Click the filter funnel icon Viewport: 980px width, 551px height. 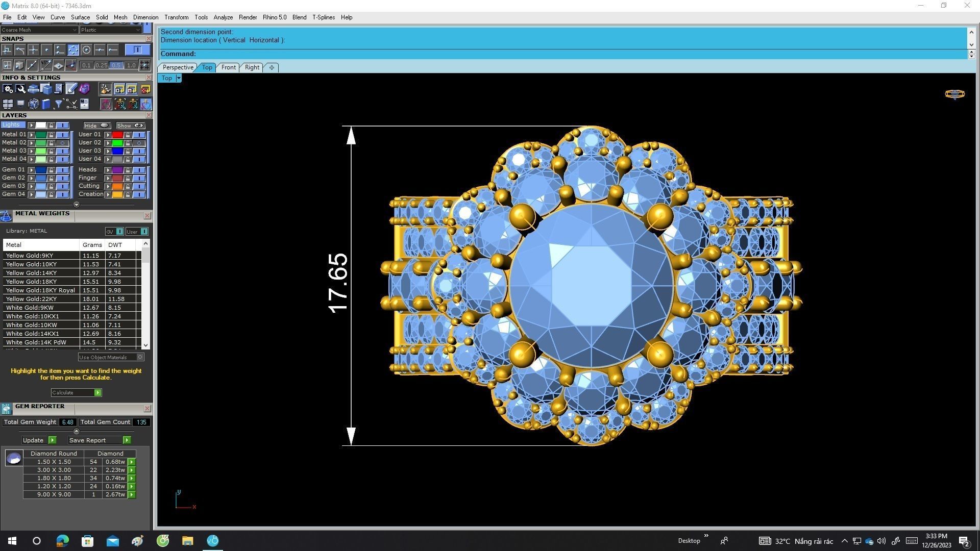tap(58, 104)
